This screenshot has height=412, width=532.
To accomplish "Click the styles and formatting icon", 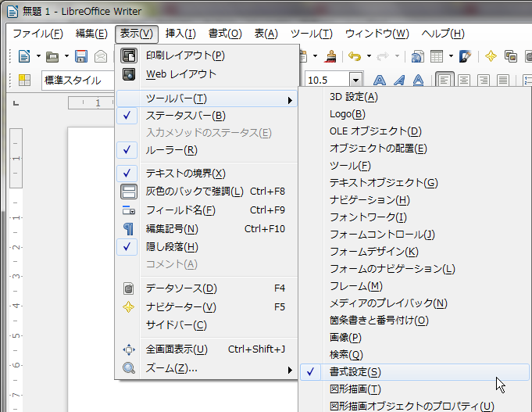I will pos(24,81).
